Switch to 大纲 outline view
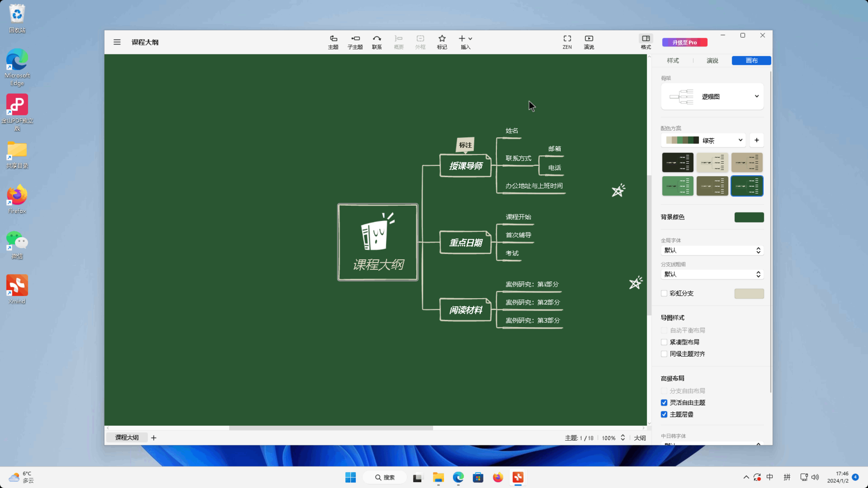Screen dimensions: 868x488 pos(640,438)
